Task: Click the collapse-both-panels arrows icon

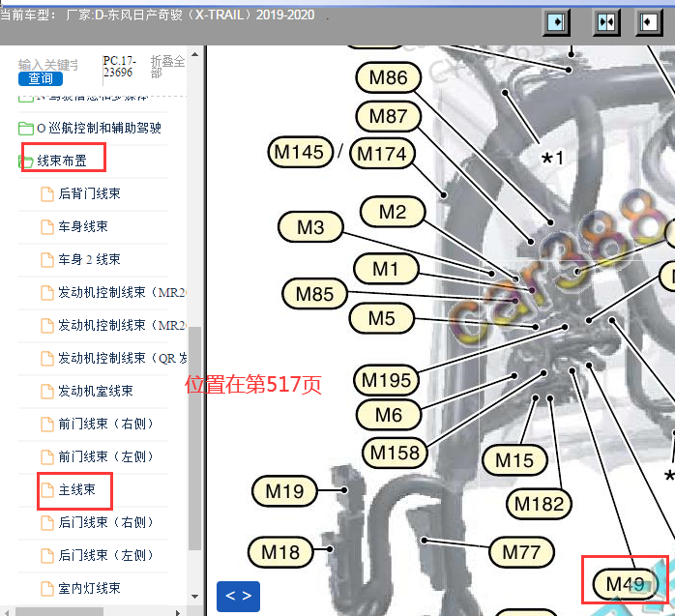Action: click(606, 22)
